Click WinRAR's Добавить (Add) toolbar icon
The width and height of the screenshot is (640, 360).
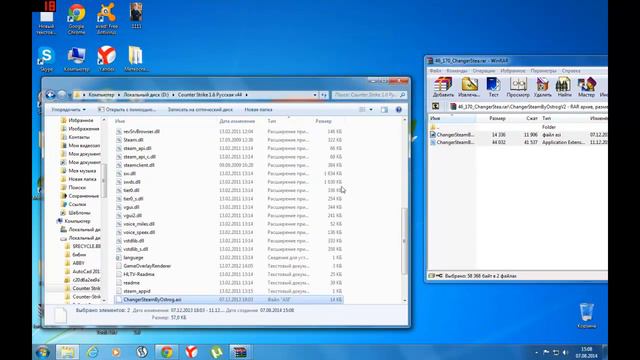point(443,87)
